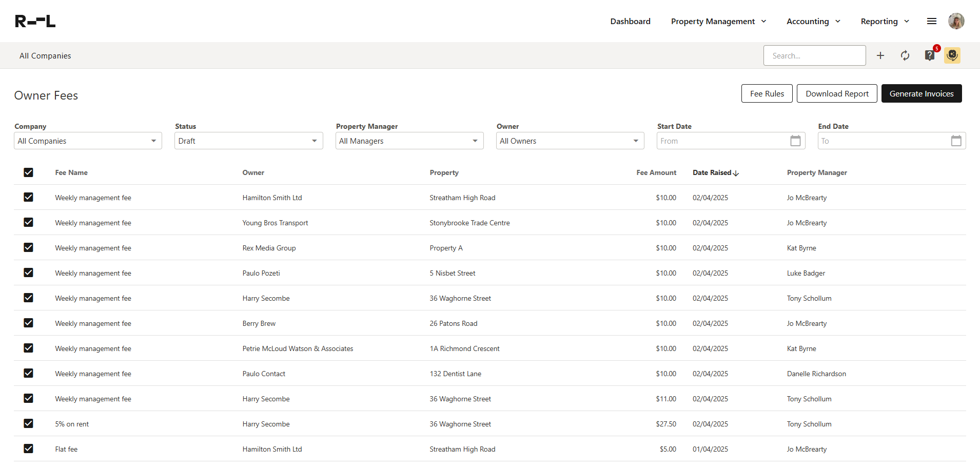Click the plus add icon

(x=880, y=55)
